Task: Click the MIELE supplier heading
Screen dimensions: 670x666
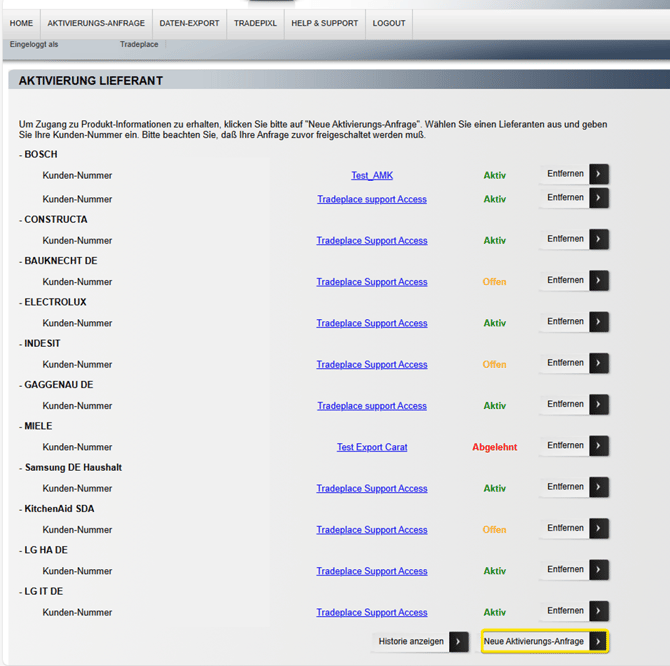Action: (38, 426)
